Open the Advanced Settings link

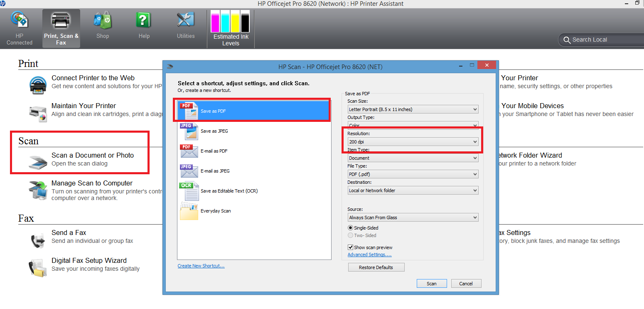pos(370,255)
